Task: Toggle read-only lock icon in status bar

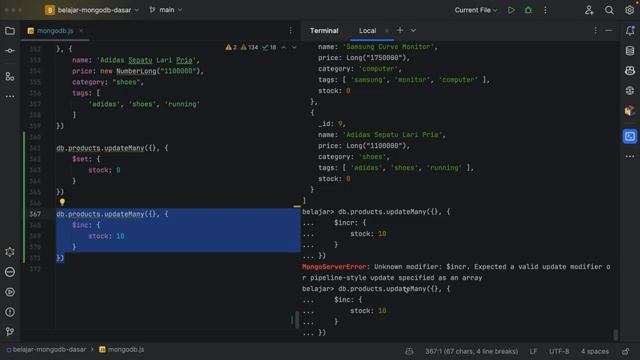Action: [x=625, y=351]
